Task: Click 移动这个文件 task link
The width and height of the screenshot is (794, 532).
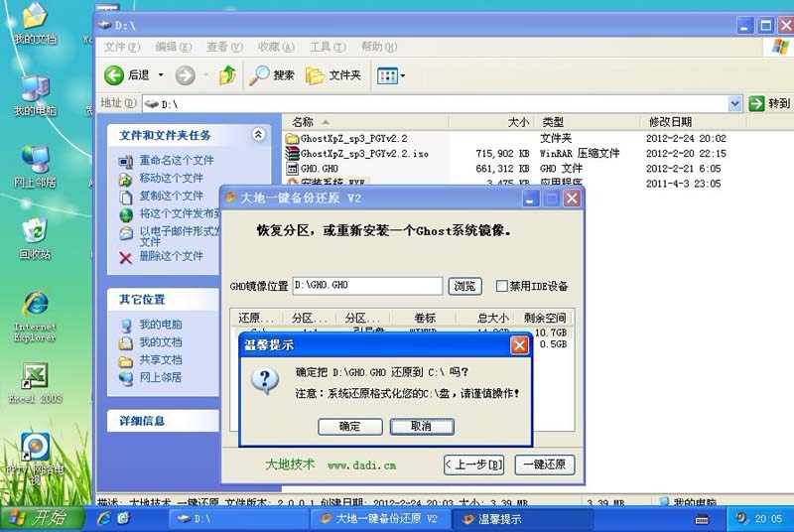Action: tap(171, 178)
